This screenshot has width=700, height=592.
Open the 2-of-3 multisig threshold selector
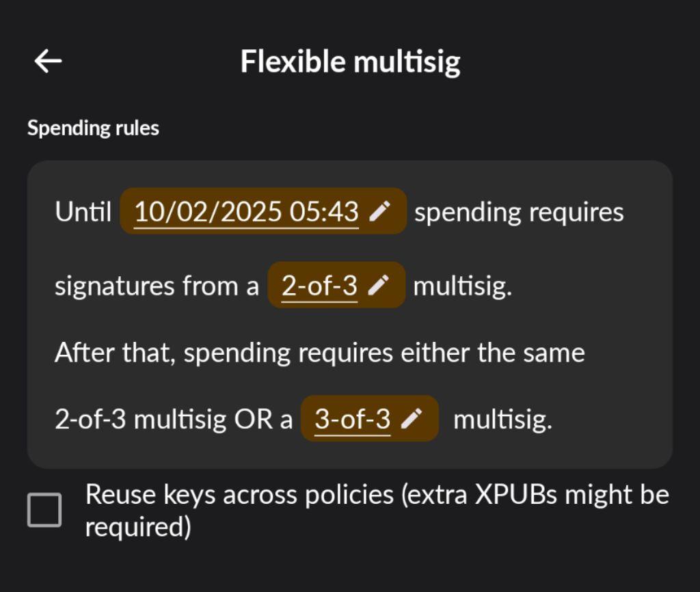[x=319, y=285]
